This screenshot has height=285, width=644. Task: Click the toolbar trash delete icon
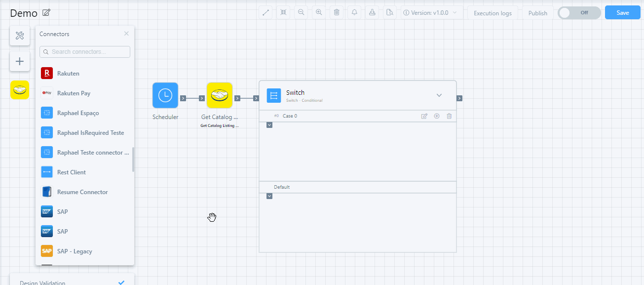(337, 12)
